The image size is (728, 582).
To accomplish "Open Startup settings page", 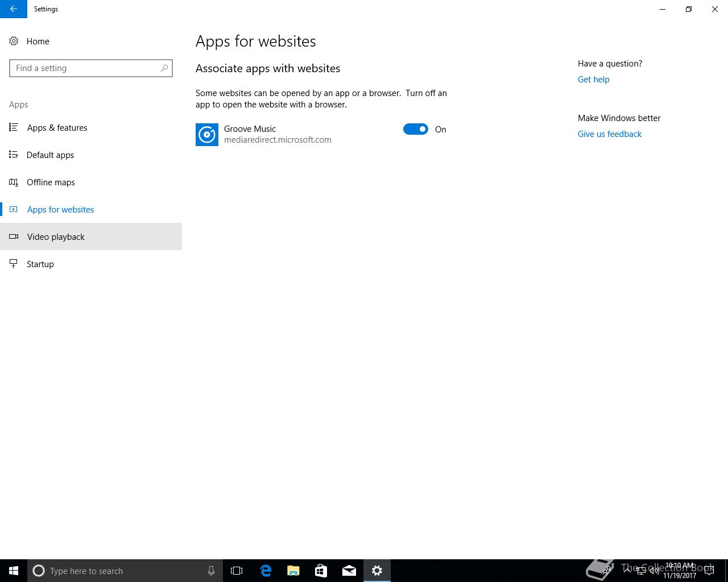I will click(91, 264).
